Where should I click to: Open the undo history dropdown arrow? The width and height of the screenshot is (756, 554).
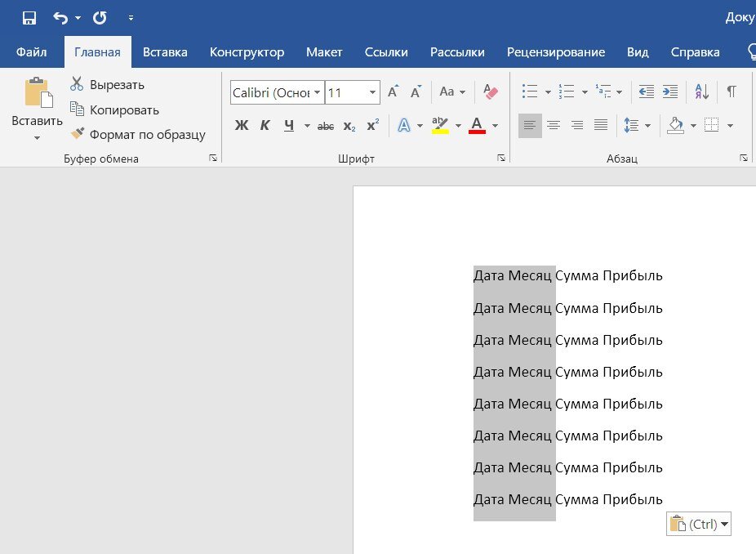click(78, 18)
